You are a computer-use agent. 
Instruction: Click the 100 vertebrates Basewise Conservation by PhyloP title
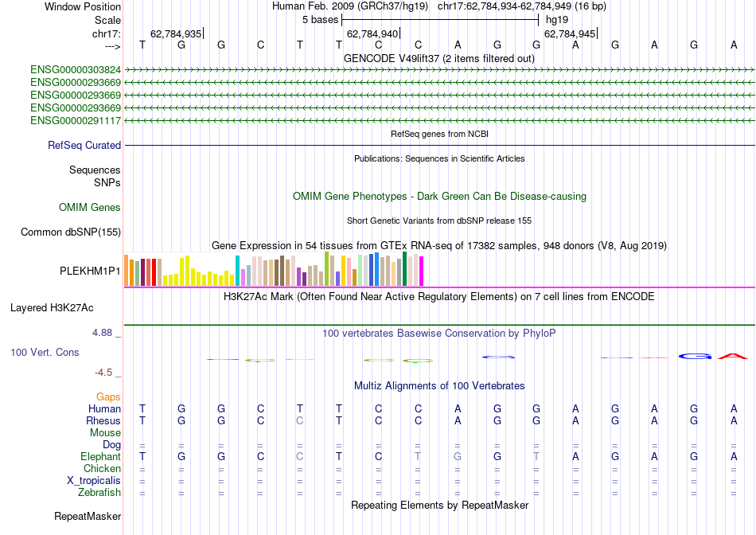(x=438, y=334)
